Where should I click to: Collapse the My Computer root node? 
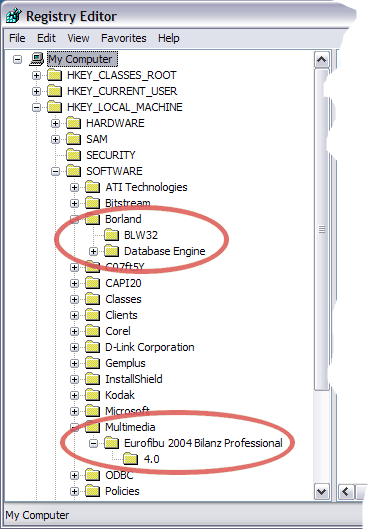coord(17,60)
